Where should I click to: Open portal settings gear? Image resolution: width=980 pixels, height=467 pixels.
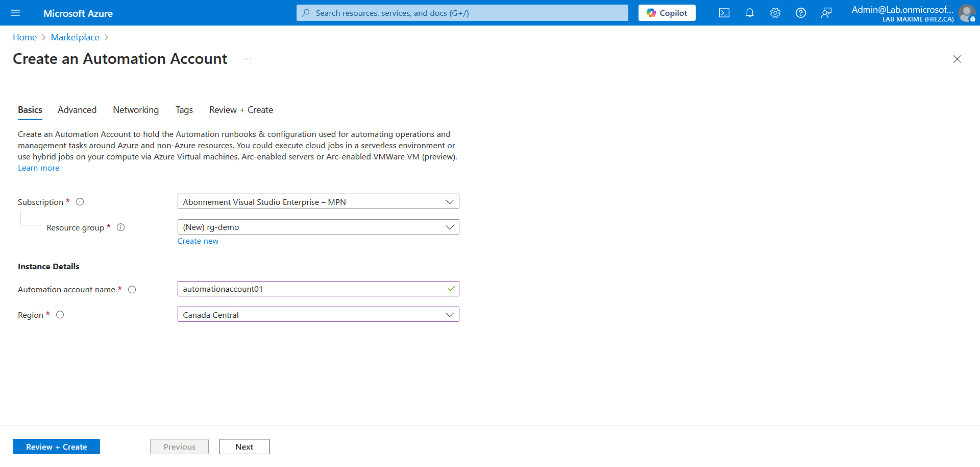pyautogui.click(x=775, y=13)
